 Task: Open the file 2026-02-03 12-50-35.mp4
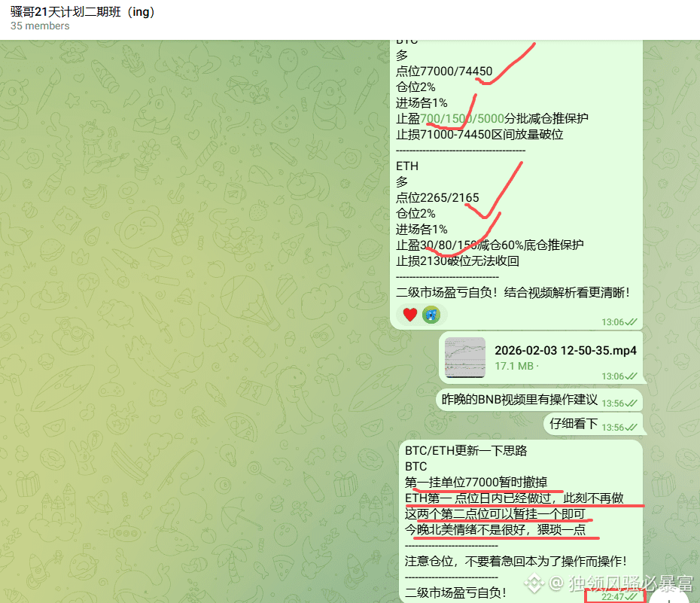point(565,350)
